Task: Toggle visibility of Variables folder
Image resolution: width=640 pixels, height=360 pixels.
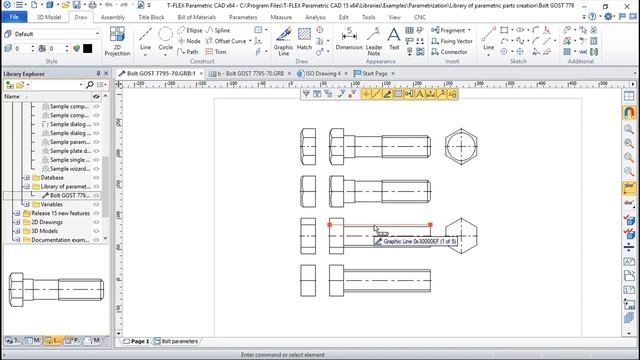Action: point(96,204)
